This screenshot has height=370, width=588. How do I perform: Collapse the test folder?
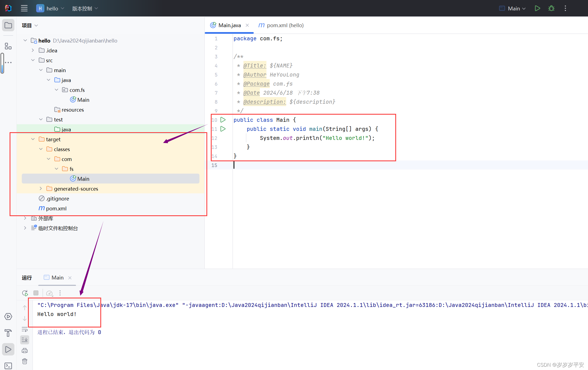[41, 120]
